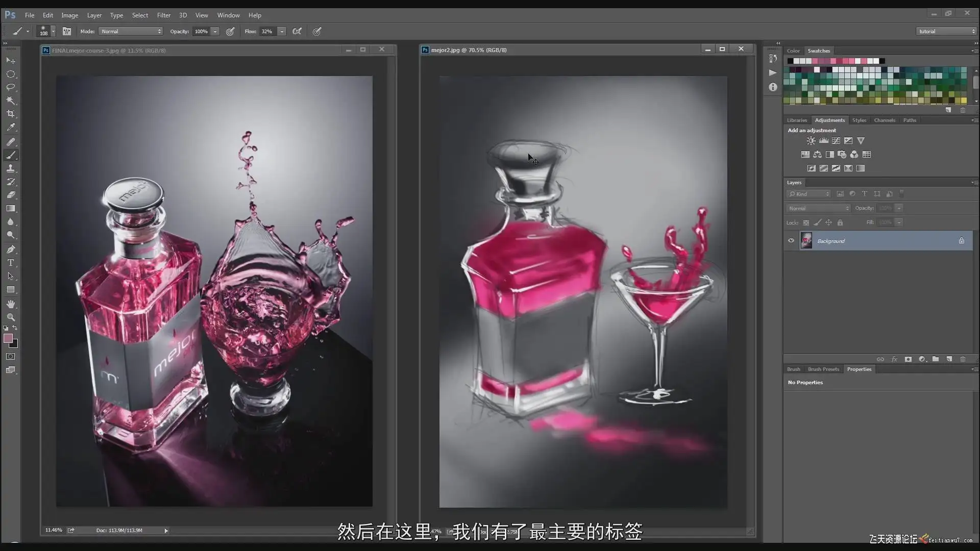Open the brush Mode dropdown
980x551 pixels.
(131, 32)
